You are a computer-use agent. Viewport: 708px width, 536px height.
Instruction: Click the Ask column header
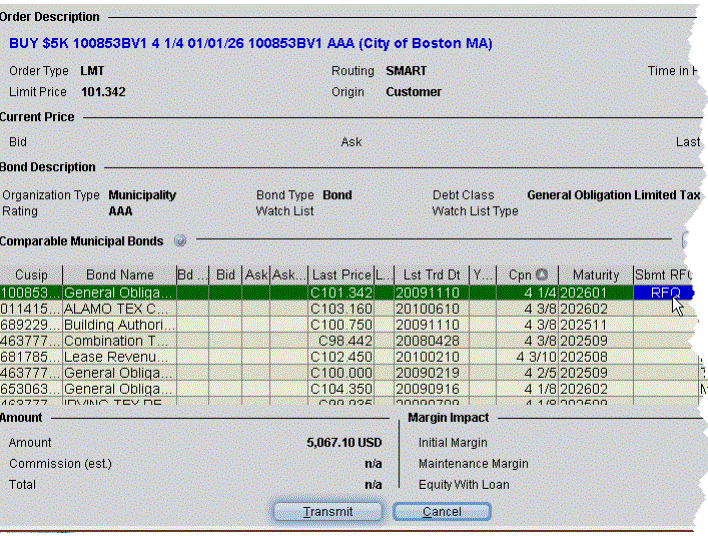point(255,275)
